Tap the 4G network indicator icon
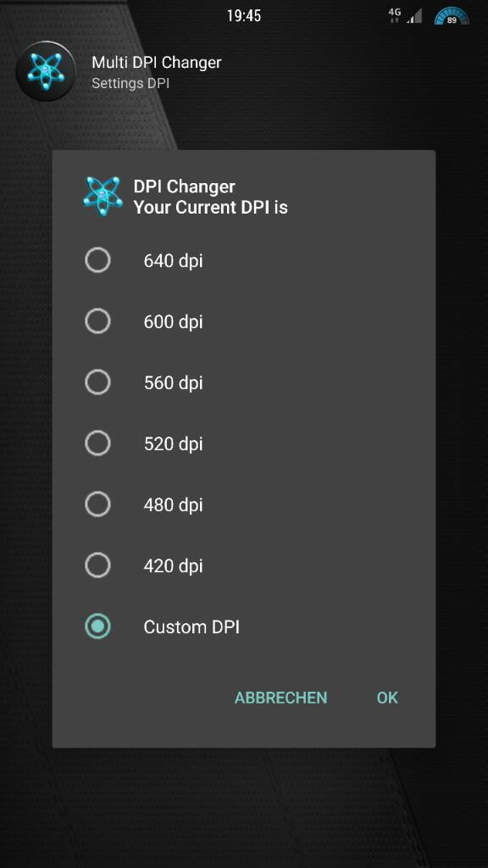Screen dimensions: 488x868 (x=395, y=15)
